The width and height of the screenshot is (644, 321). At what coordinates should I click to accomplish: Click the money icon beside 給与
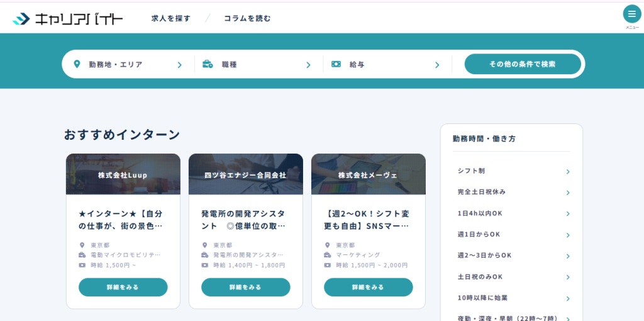coord(336,64)
